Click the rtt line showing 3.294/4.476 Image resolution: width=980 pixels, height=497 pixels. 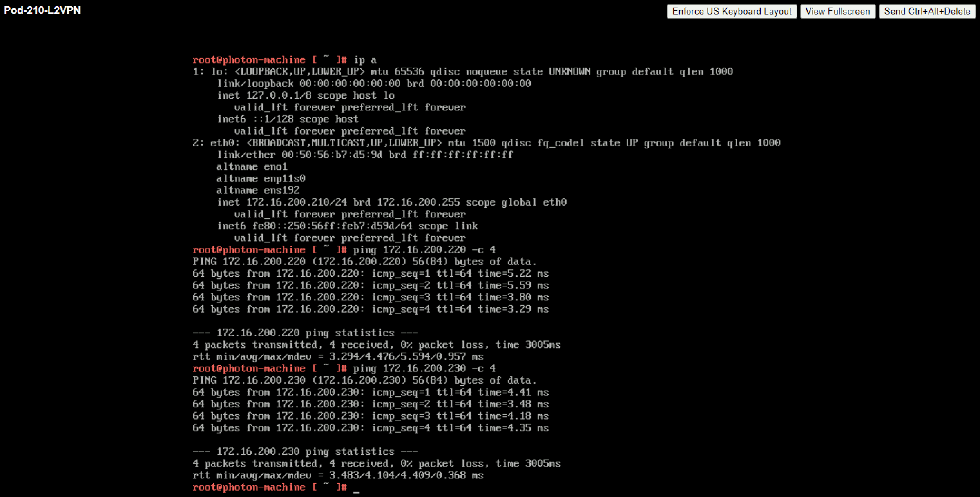pos(337,357)
